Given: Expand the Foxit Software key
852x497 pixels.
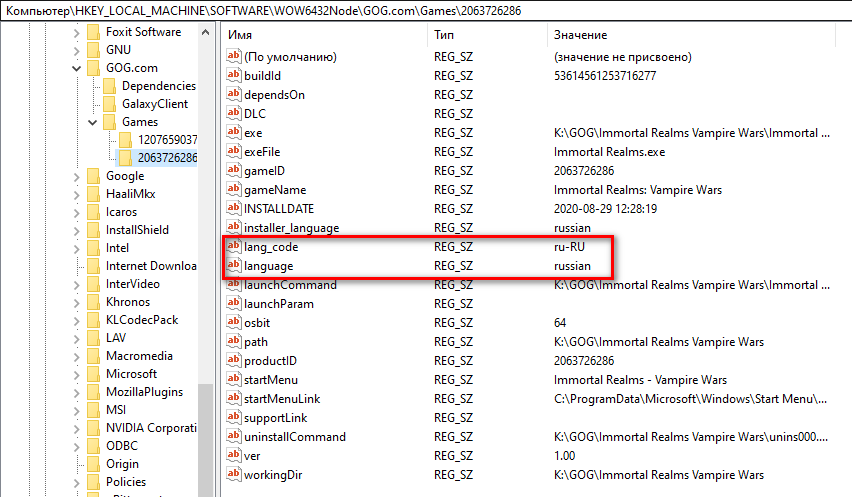Looking at the screenshot, I should point(77,33).
